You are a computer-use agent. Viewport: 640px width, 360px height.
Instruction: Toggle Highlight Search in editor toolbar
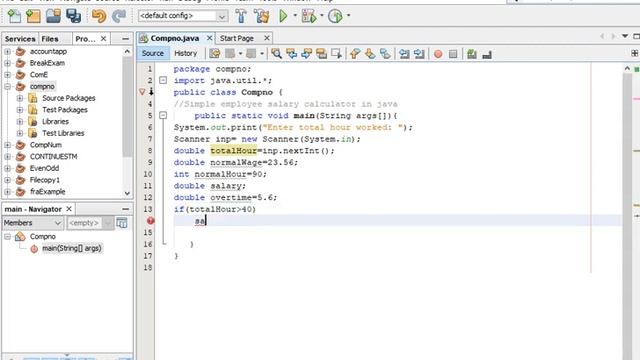pyautogui.click(x=322, y=53)
